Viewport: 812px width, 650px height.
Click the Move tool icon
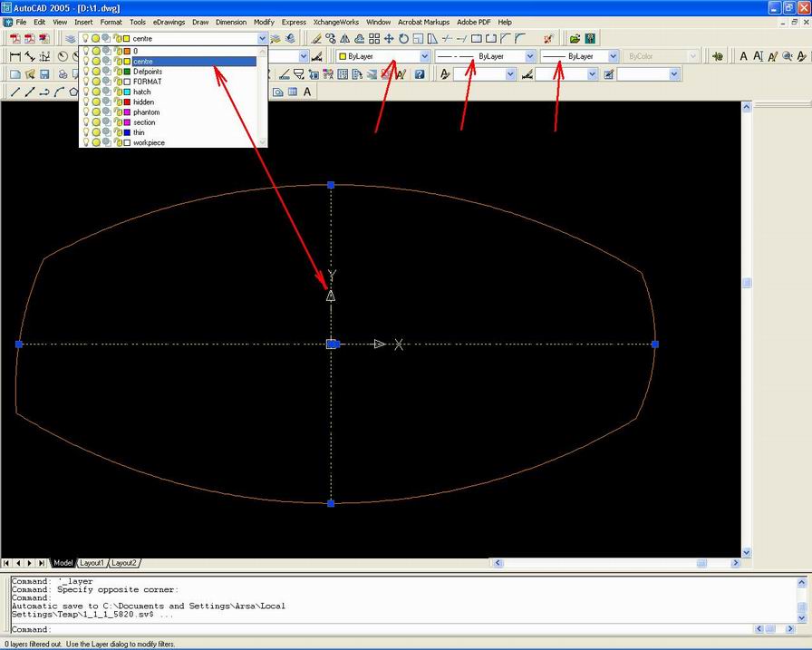tap(389, 38)
